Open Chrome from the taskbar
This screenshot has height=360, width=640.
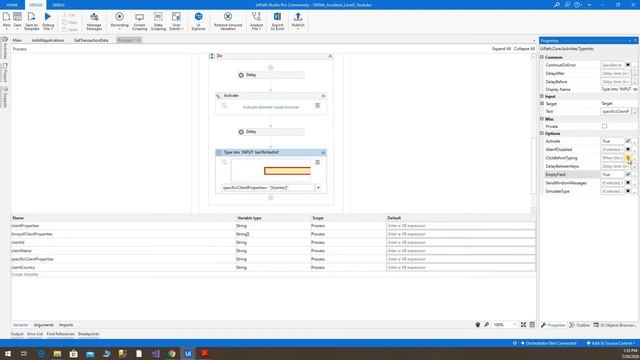pos(172,353)
